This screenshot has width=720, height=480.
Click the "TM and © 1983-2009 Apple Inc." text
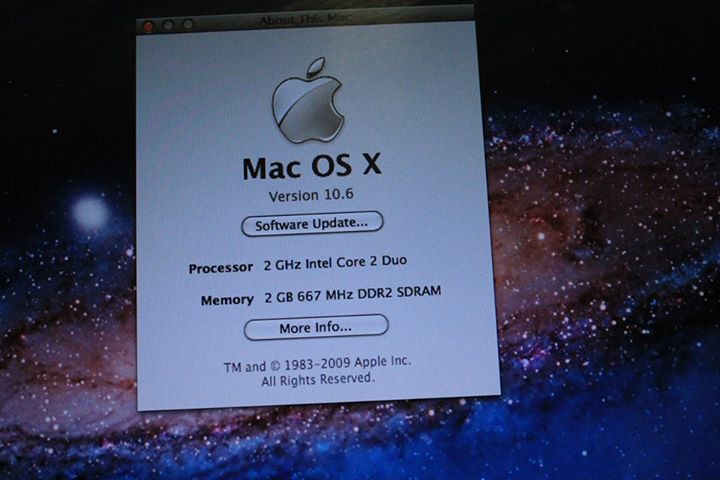point(317,364)
